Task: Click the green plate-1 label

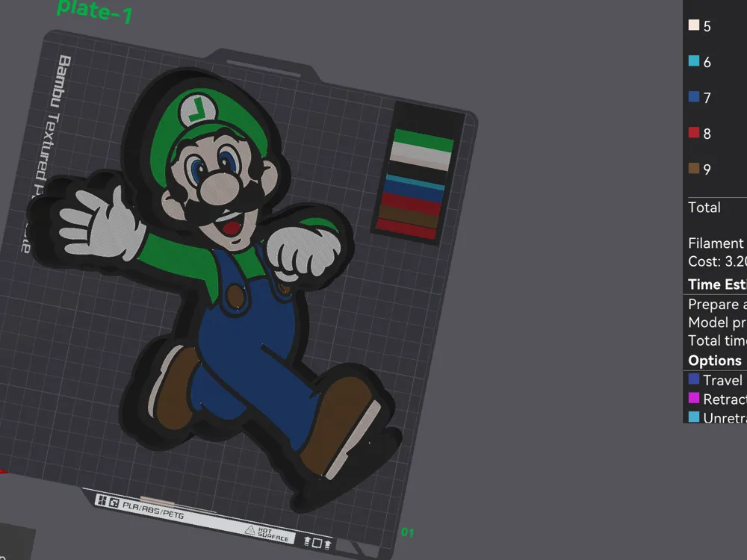Action: (x=94, y=10)
